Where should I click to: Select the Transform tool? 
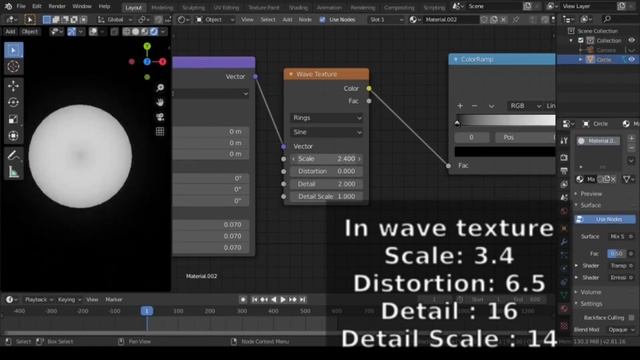[x=13, y=136]
